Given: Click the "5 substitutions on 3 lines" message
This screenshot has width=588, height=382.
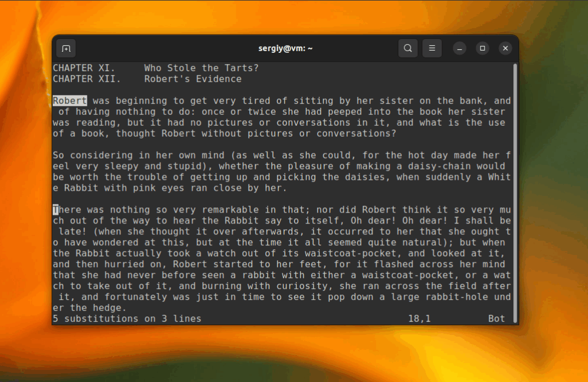Looking at the screenshot, I should [127, 319].
